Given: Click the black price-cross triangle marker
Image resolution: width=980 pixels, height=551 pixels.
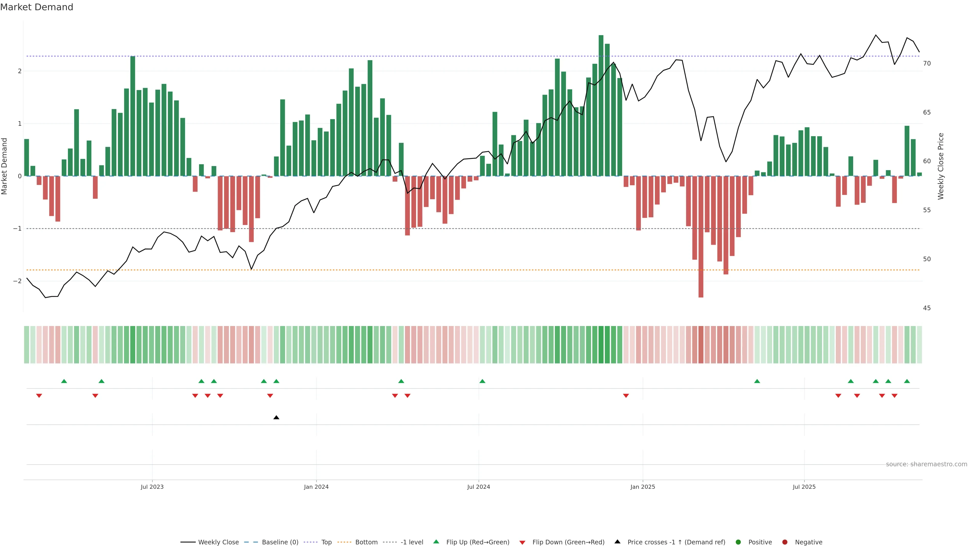Looking at the screenshot, I should click(276, 418).
